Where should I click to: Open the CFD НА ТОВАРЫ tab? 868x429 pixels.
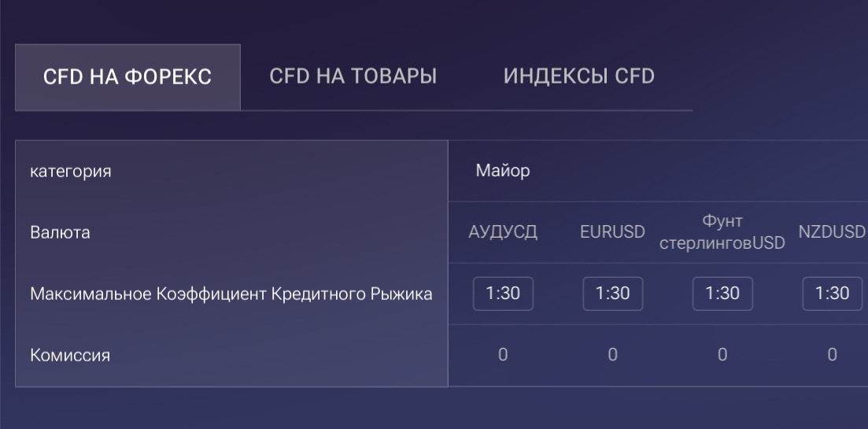[353, 77]
